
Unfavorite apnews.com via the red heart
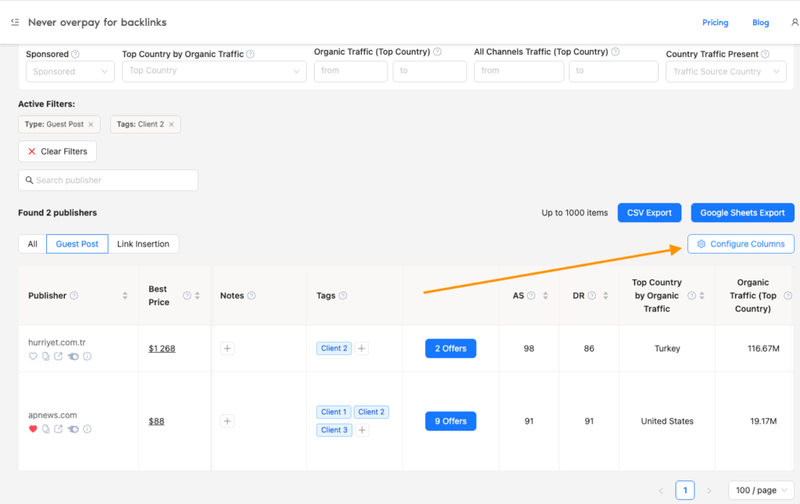click(x=33, y=429)
